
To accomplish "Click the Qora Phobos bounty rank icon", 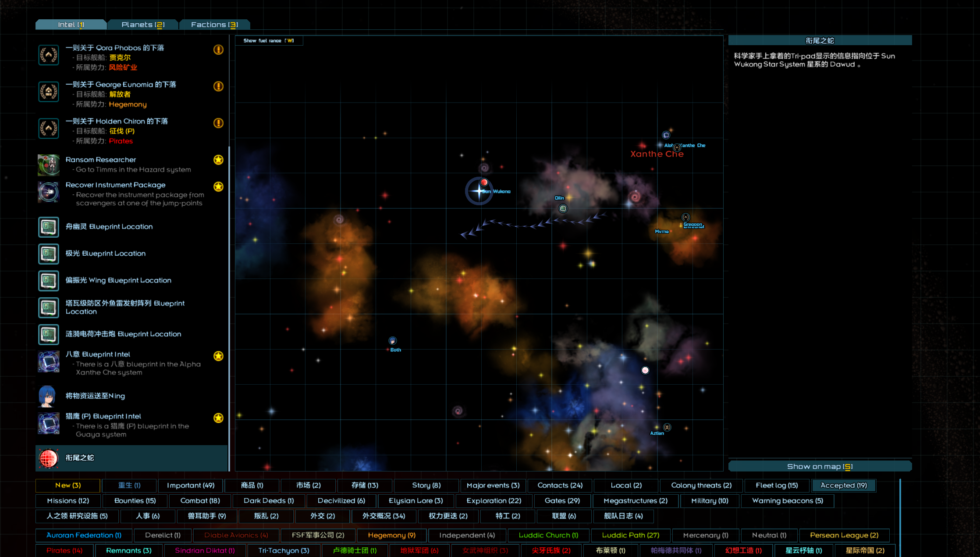I will (x=49, y=55).
